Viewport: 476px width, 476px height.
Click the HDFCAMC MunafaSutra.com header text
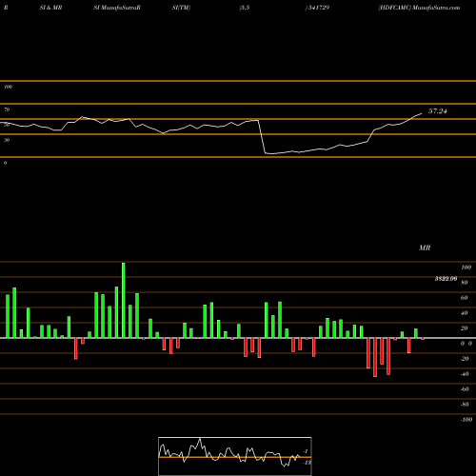click(419, 8)
